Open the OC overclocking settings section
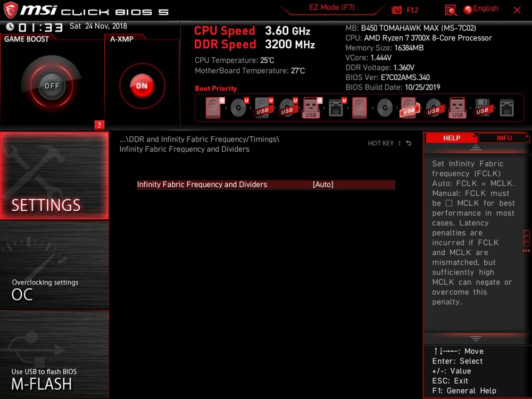 (54, 265)
